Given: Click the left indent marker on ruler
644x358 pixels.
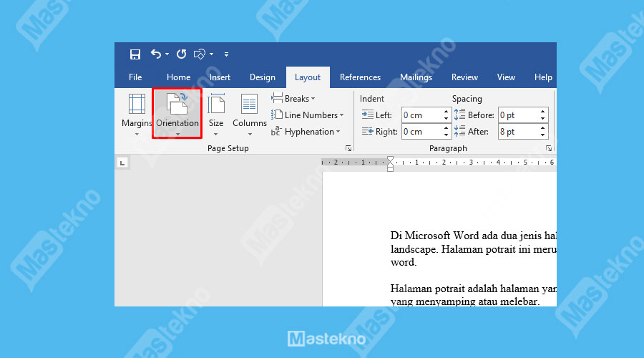Looking at the screenshot, I should coord(390,169).
